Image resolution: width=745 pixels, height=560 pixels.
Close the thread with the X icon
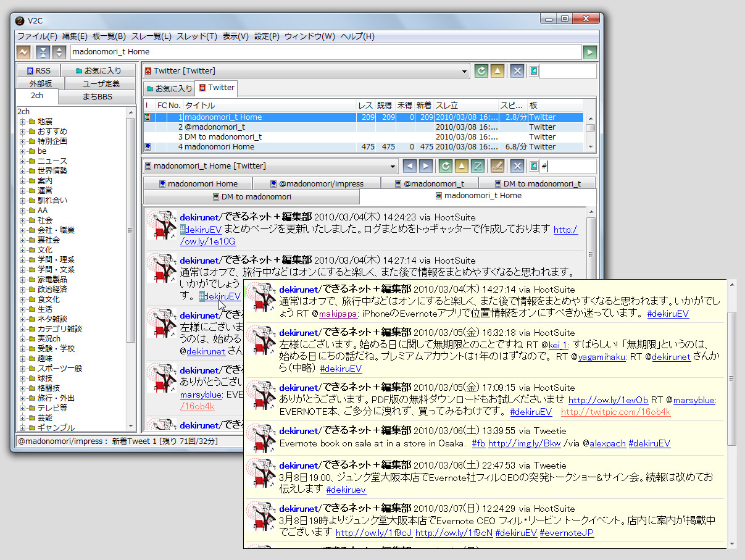(517, 165)
